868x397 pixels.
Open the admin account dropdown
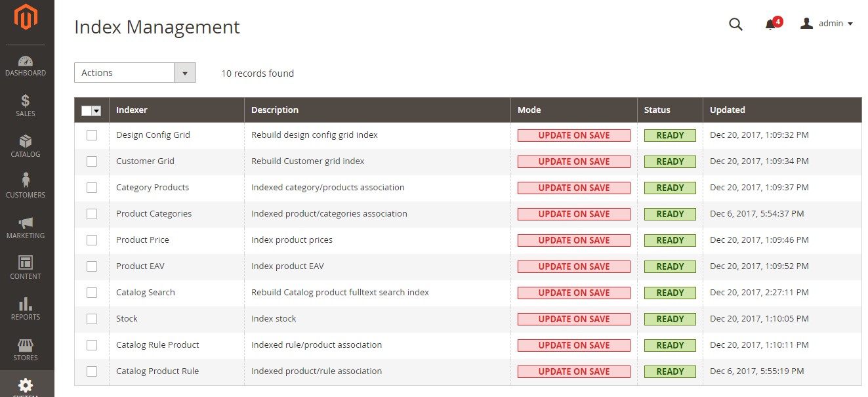coord(830,23)
